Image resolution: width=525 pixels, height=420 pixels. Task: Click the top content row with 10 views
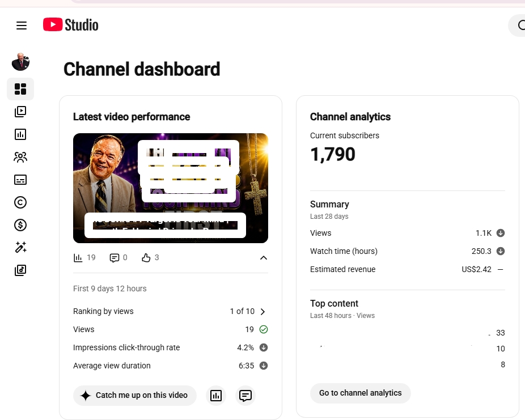click(x=408, y=349)
